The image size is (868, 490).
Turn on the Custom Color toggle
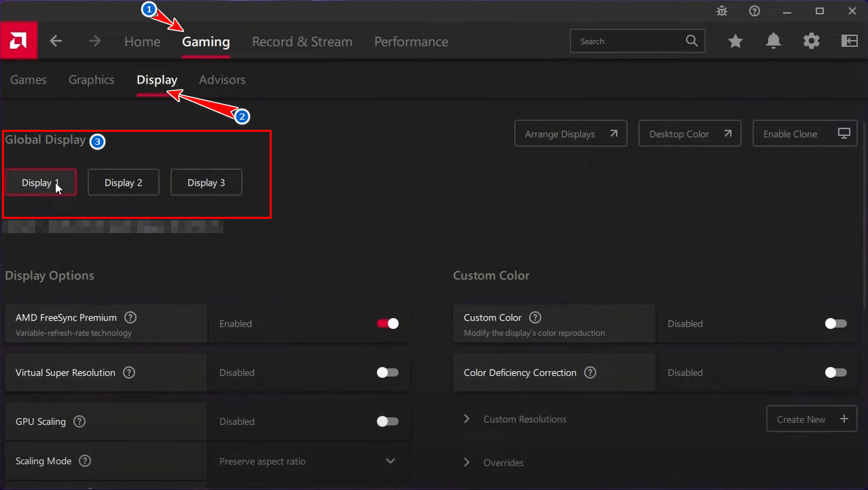835,323
